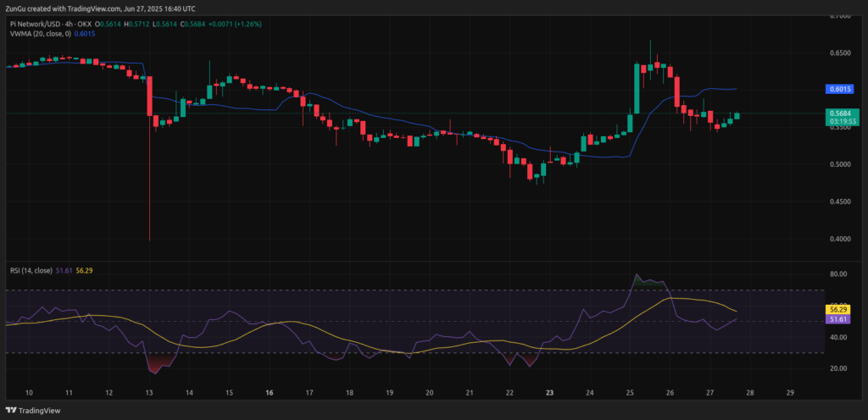The width and height of the screenshot is (868, 420).
Task: Click the 0.4500 price axis label
Action: [838, 202]
